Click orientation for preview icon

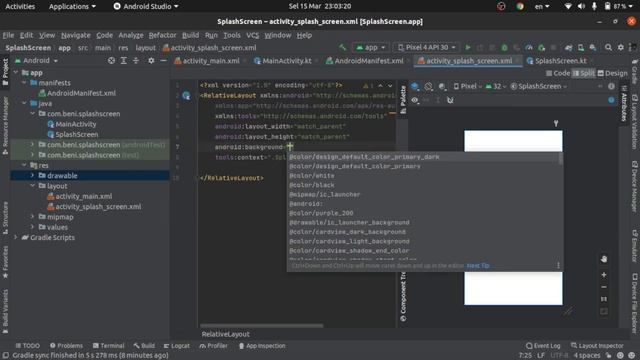click(428, 86)
